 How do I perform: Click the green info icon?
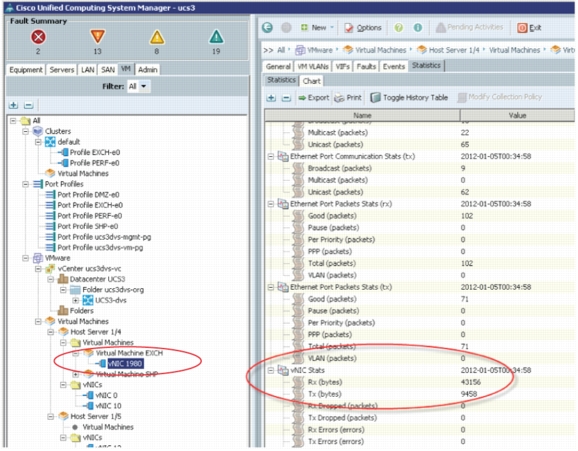click(418, 28)
